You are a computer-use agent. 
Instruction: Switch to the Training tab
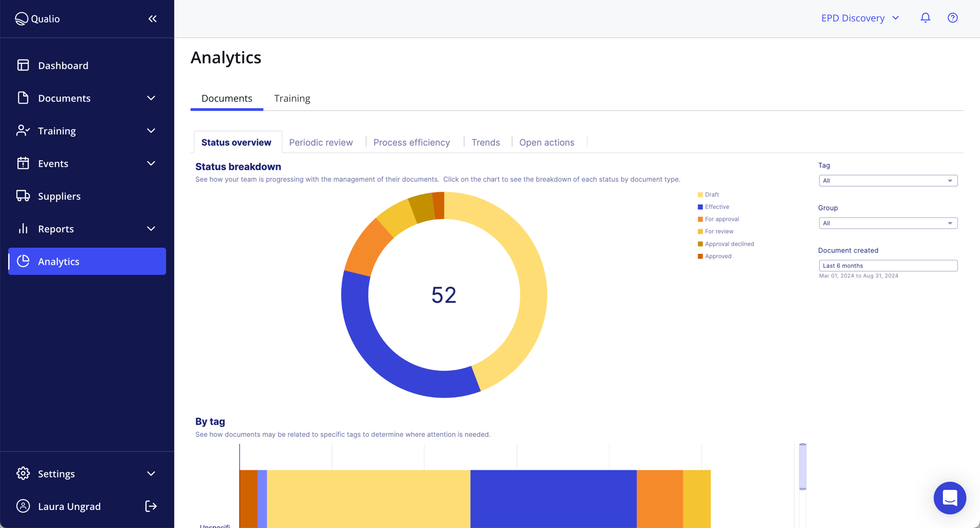click(x=292, y=98)
